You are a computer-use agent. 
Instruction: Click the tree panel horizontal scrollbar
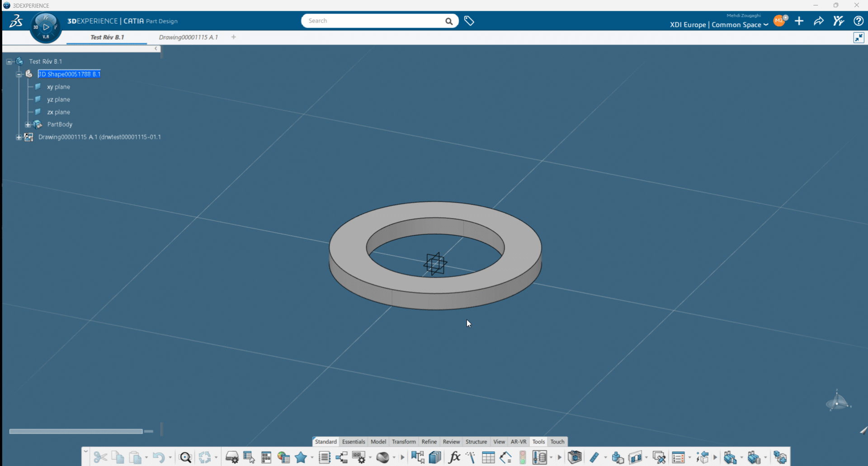tap(76, 431)
